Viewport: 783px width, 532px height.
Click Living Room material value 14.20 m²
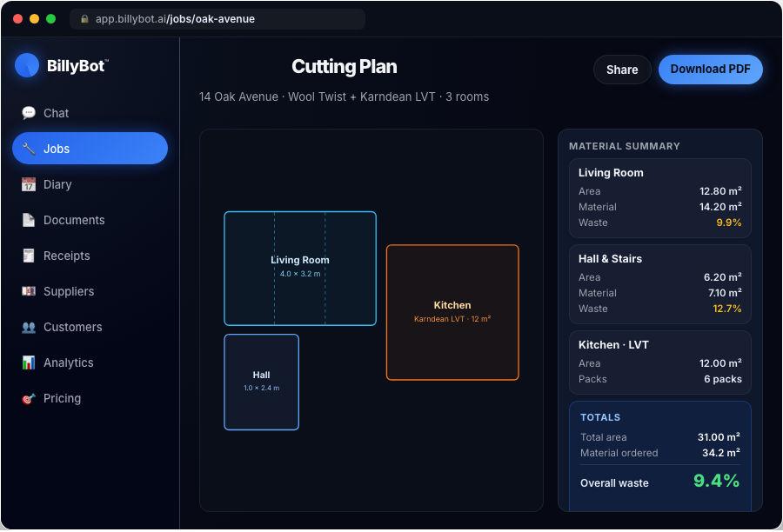point(720,207)
